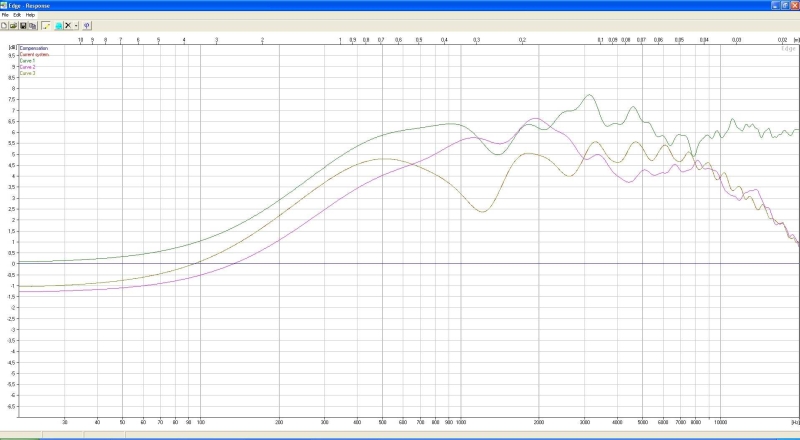Restore down the Edge Response window

click(x=782, y=5)
